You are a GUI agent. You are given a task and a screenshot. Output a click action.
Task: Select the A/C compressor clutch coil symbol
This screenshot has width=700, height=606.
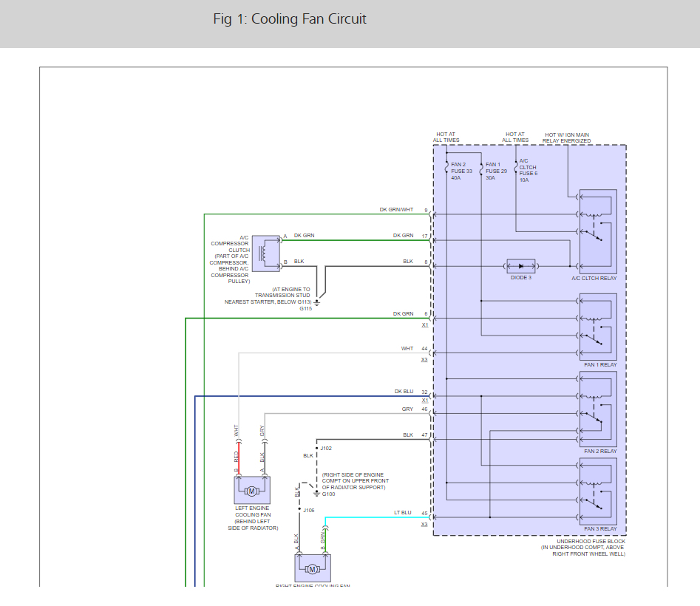coord(265,253)
